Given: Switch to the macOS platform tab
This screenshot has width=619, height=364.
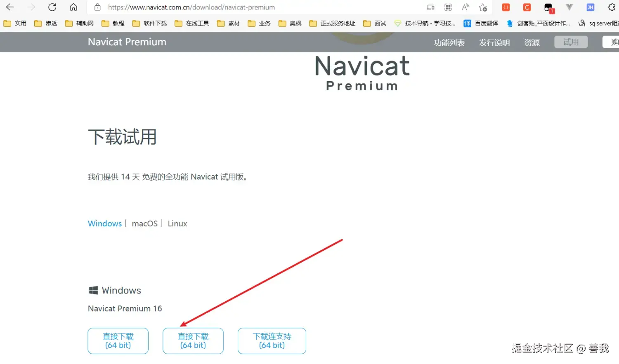Looking at the screenshot, I should pos(145,223).
